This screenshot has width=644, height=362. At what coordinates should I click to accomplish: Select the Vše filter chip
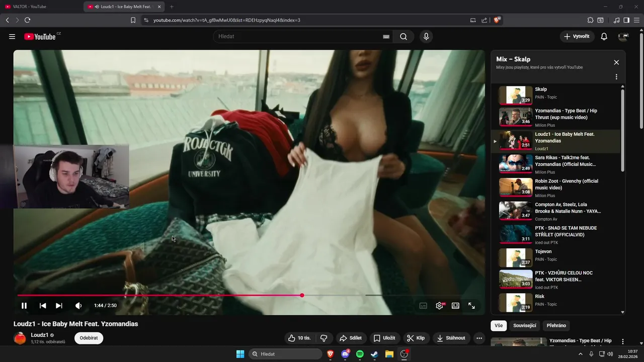[499, 325]
